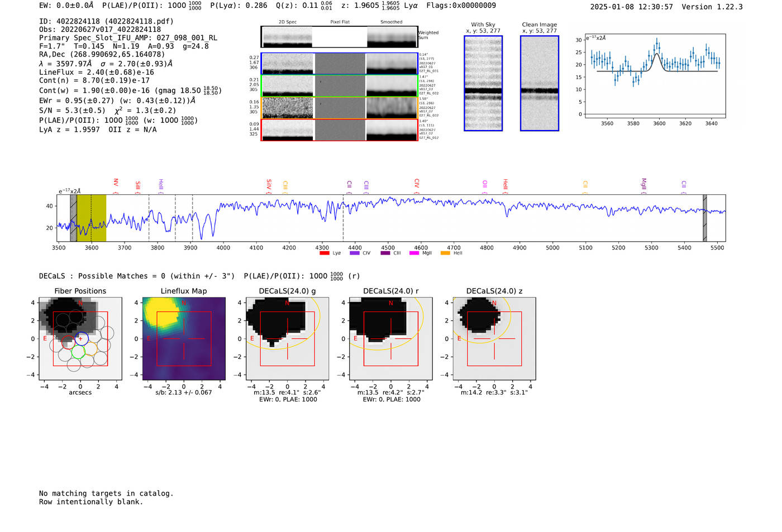This screenshot has width=782, height=532.
Task: Open the DECaLS(24.0) g image
Action: [x=287, y=339]
